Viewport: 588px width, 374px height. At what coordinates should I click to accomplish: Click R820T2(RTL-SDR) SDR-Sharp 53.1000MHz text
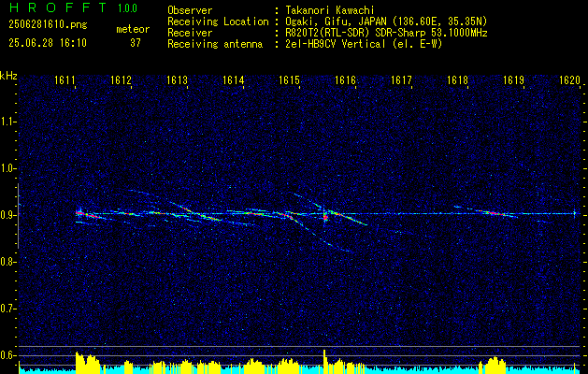point(386,33)
